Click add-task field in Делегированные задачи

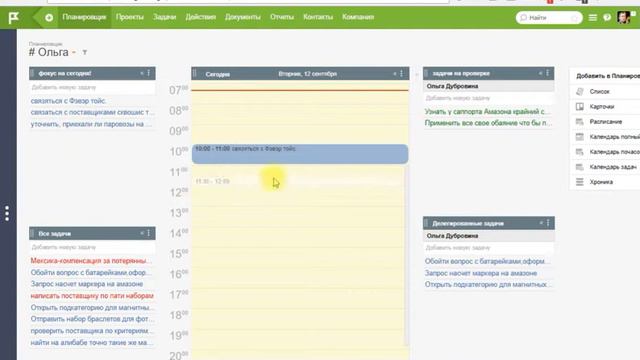[x=489, y=248]
